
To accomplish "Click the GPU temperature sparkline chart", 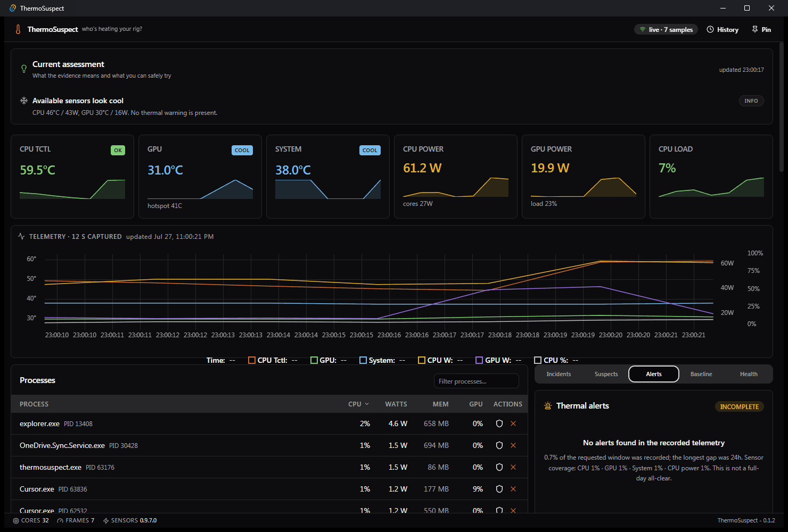I will [200, 189].
